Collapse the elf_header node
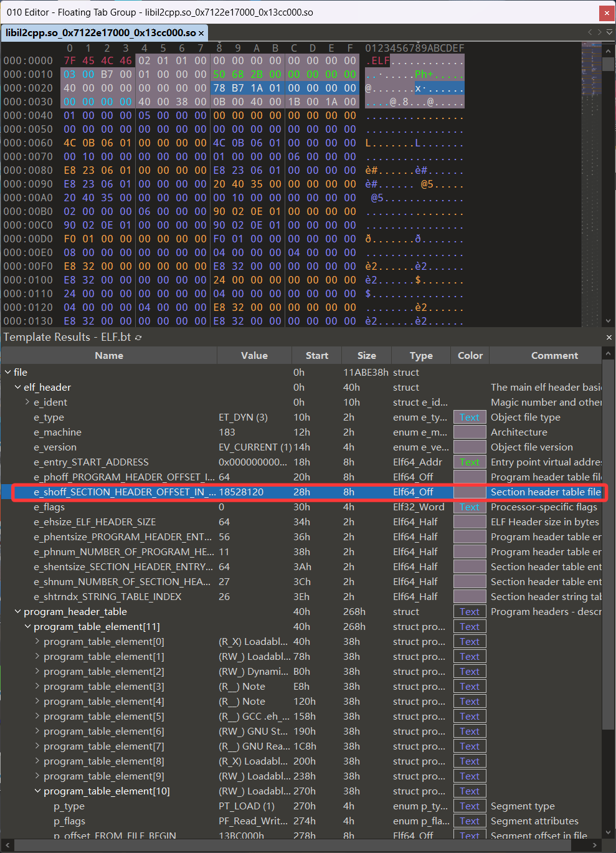 pyautogui.click(x=18, y=387)
